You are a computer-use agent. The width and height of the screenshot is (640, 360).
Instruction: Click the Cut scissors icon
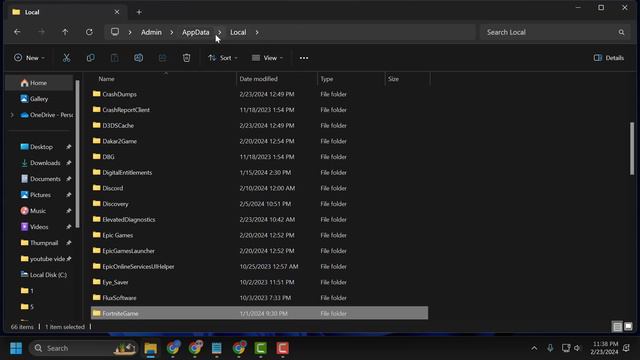click(x=66, y=58)
